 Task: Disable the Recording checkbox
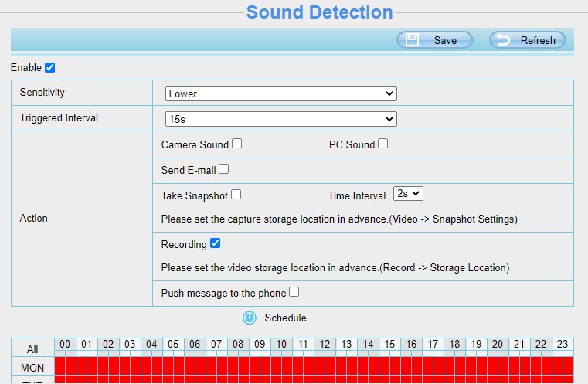click(216, 243)
